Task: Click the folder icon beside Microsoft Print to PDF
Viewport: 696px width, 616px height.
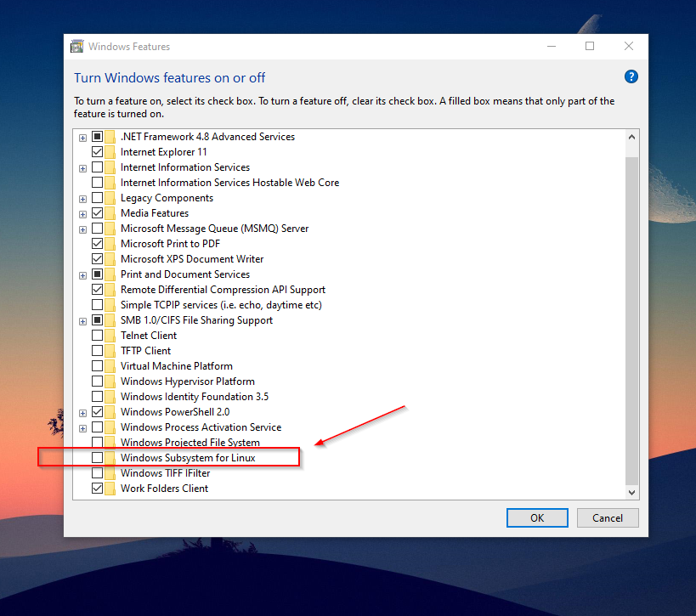Action: 110,244
